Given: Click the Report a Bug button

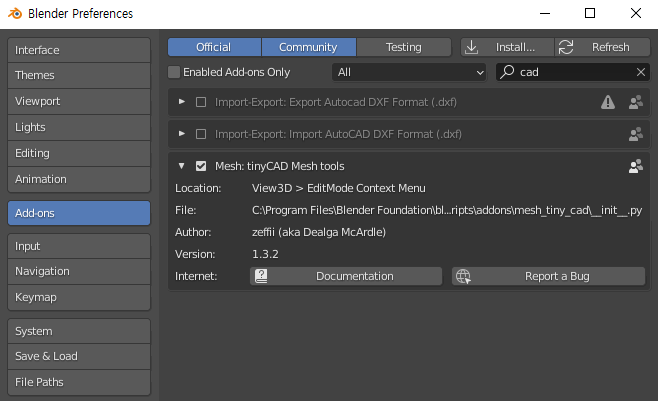Looking at the screenshot, I should tap(548, 276).
